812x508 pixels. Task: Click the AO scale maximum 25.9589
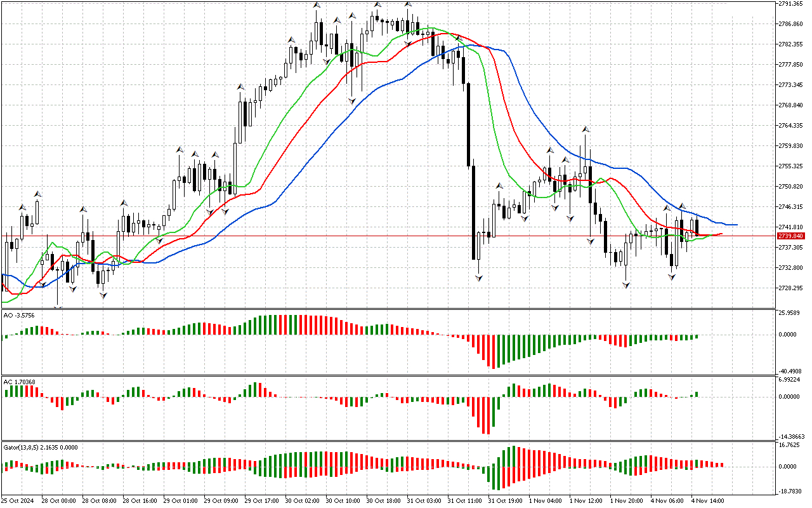pos(790,314)
